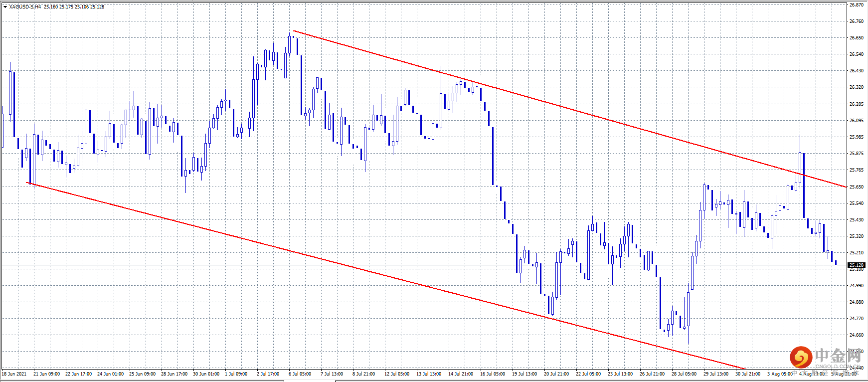
Task: Click the 25.106 low value in header
Action: click(x=82, y=7)
